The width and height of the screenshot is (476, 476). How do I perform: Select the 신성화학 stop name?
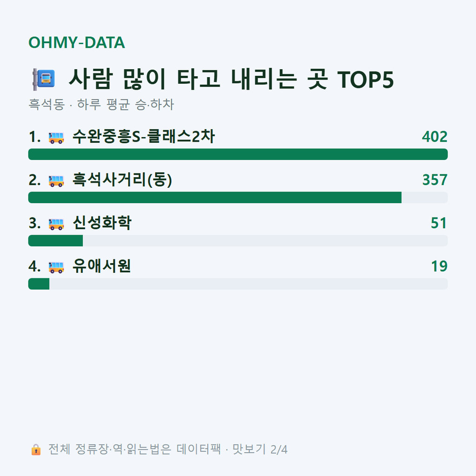[102, 223]
